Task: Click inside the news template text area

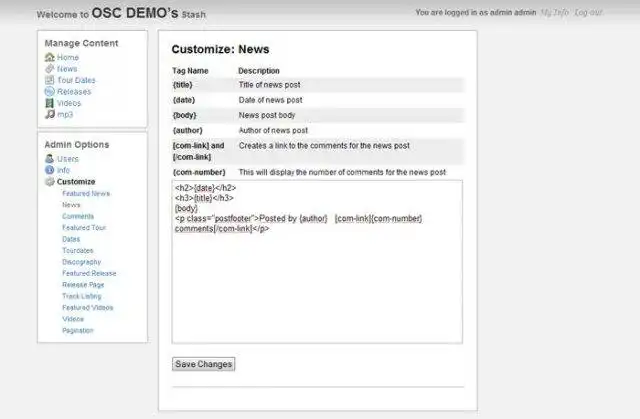Action: click(x=317, y=262)
